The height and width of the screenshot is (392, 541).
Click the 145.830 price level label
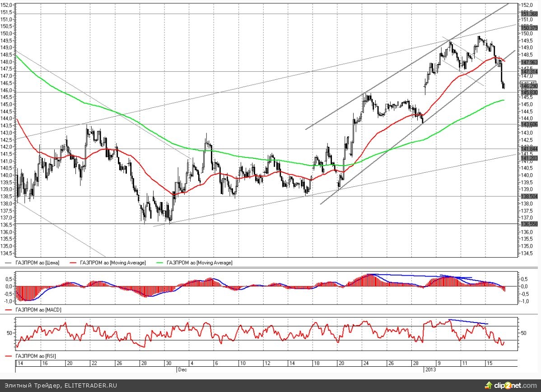click(x=528, y=92)
